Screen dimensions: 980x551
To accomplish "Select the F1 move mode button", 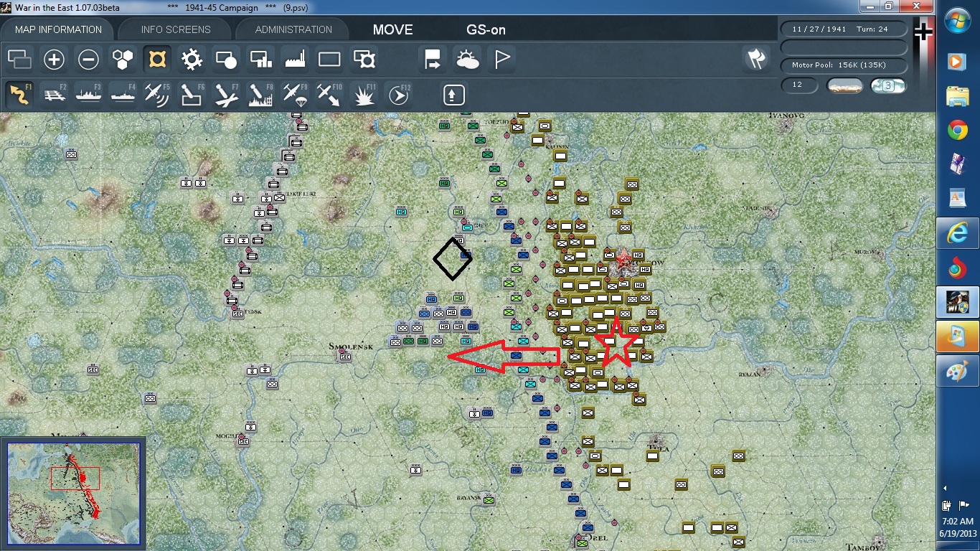I will pos(20,94).
